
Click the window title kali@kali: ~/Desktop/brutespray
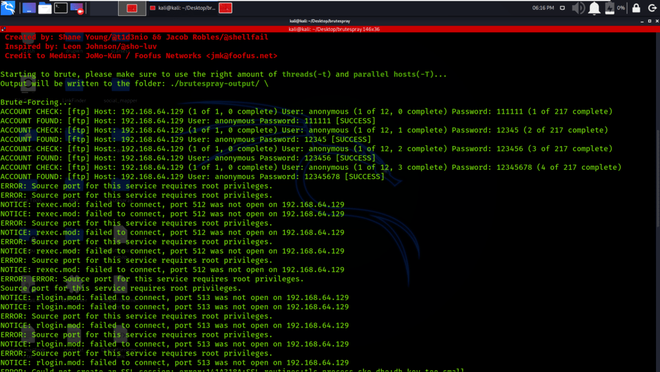tap(319, 21)
